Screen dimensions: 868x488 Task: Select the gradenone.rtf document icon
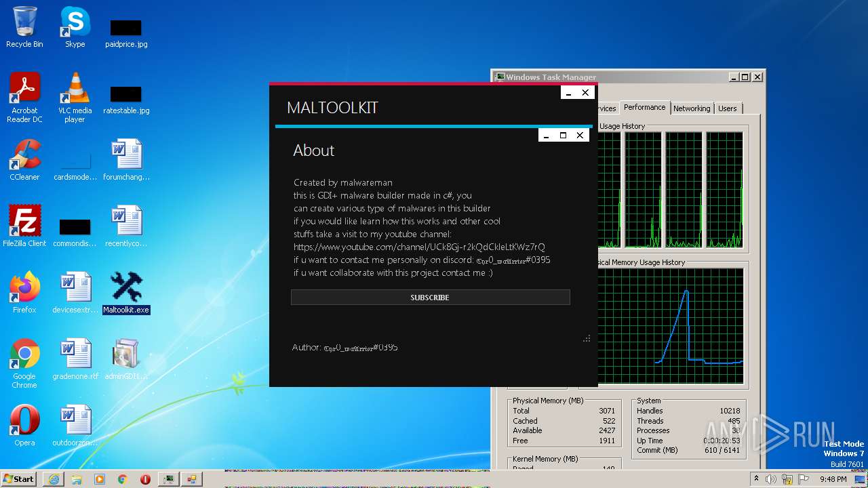(75, 359)
